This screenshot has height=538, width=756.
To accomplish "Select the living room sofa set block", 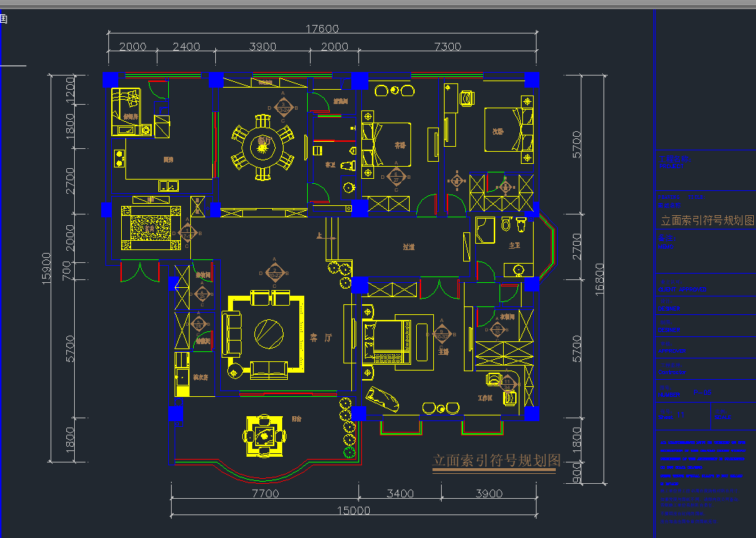I will click(263, 333).
